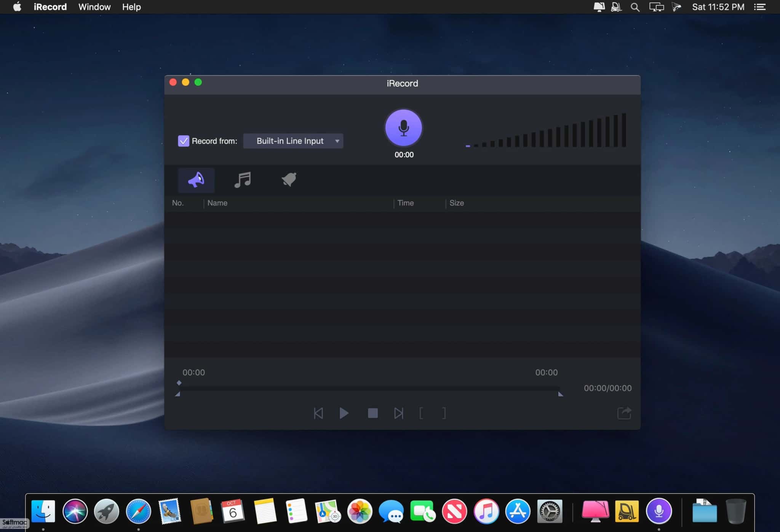
Task: Open Calendar in the Dock
Action: (x=233, y=511)
